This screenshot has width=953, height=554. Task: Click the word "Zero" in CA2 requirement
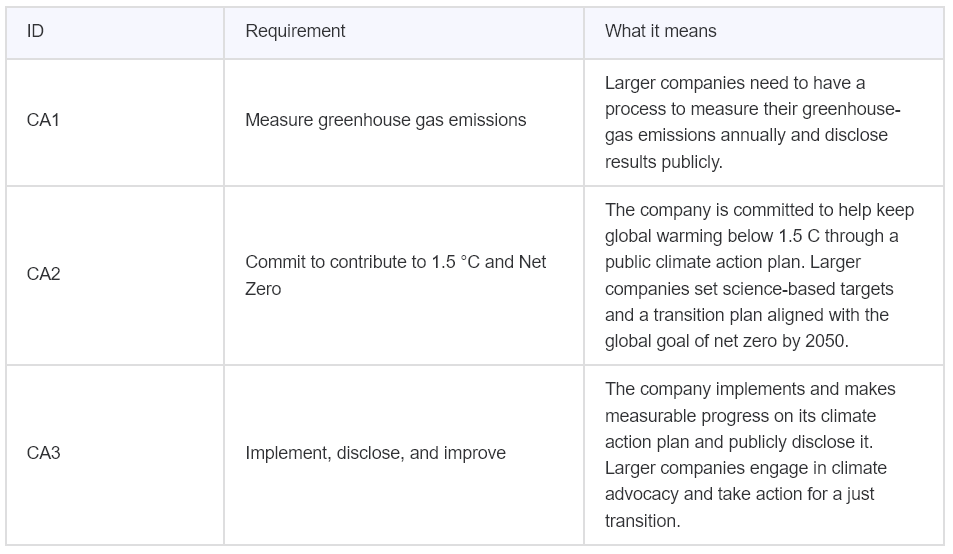pos(263,289)
